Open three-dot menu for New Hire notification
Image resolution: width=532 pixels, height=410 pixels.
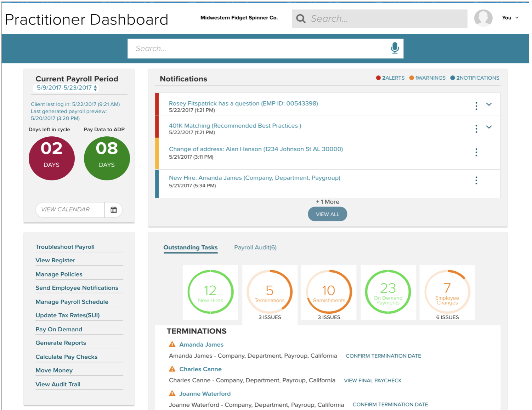point(476,181)
